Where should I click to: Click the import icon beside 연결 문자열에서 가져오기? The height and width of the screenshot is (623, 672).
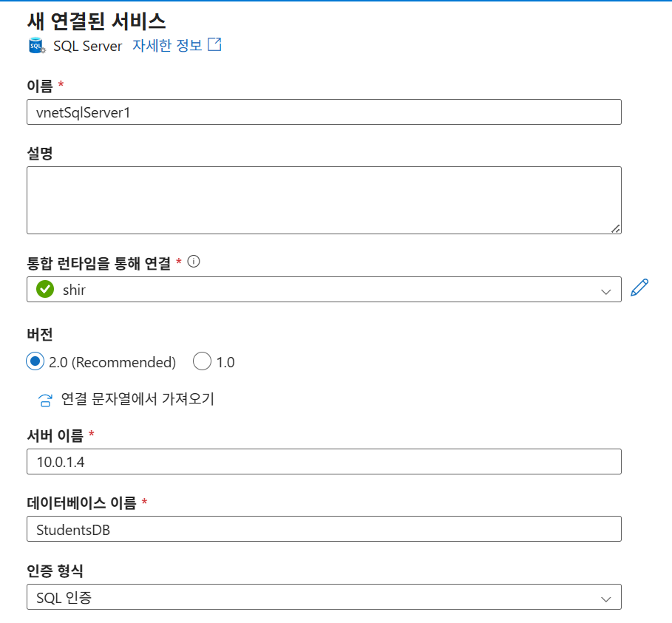click(x=45, y=400)
